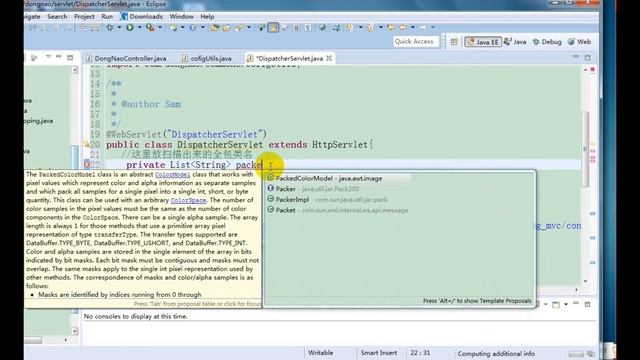
Task: Click the error marker on line 22
Action: pyautogui.click(x=87, y=164)
